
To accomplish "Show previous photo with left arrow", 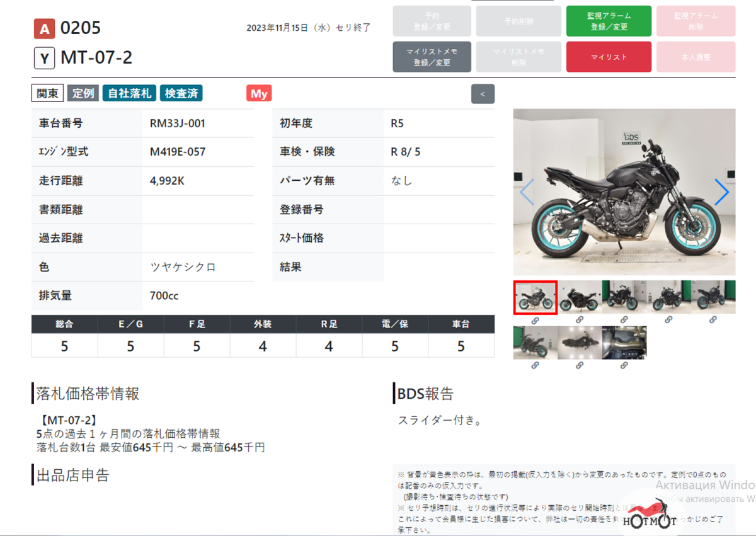I will pyautogui.click(x=527, y=192).
